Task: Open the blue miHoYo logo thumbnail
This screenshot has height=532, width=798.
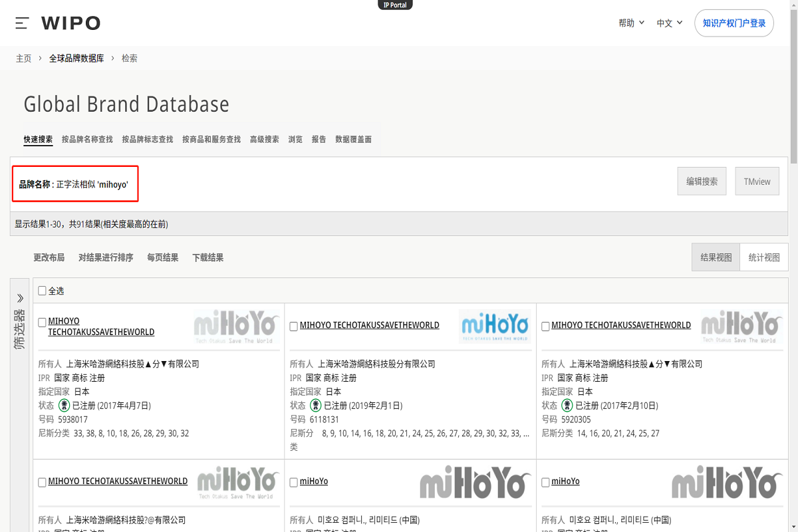Action: pyautogui.click(x=495, y=326)
